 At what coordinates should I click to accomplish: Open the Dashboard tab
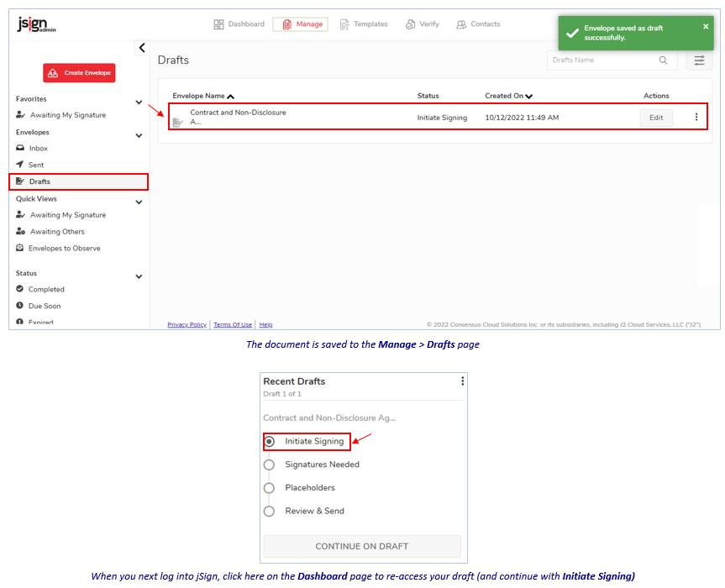click(239, 24)
